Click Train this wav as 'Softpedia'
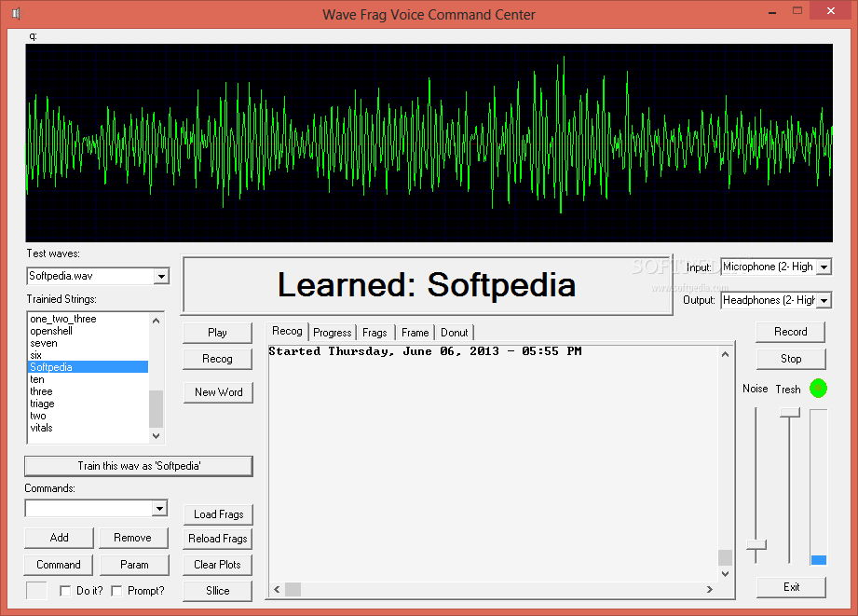The image size is (858, 616). tap(139, 466)
